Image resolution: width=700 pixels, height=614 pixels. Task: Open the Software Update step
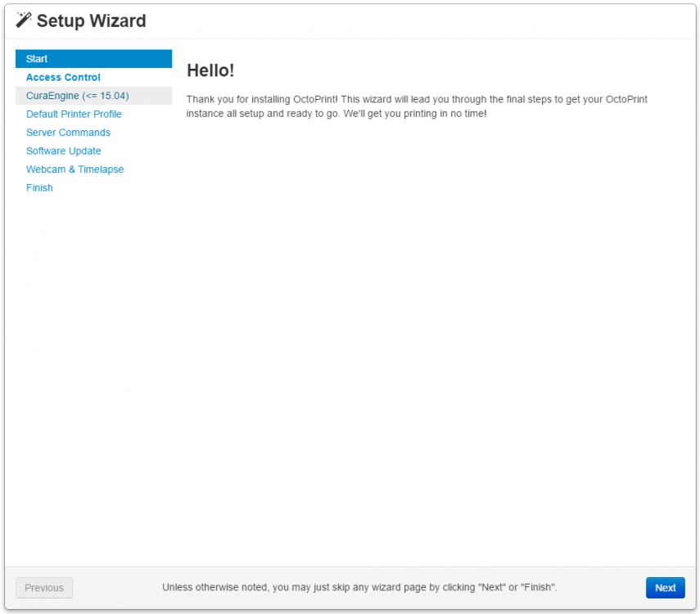(94, 151)
